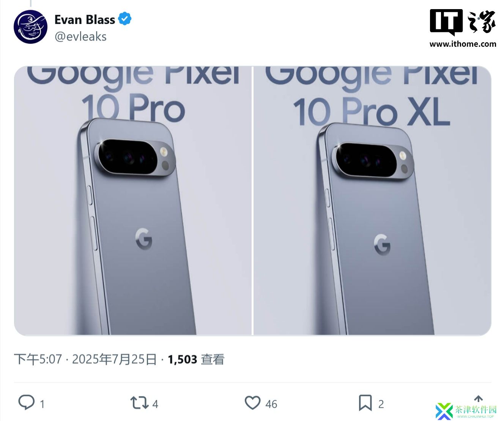The height and width of the screenshot is (421, 504).
Task: Open Evan Blass profile avatar
Action: 31,27
